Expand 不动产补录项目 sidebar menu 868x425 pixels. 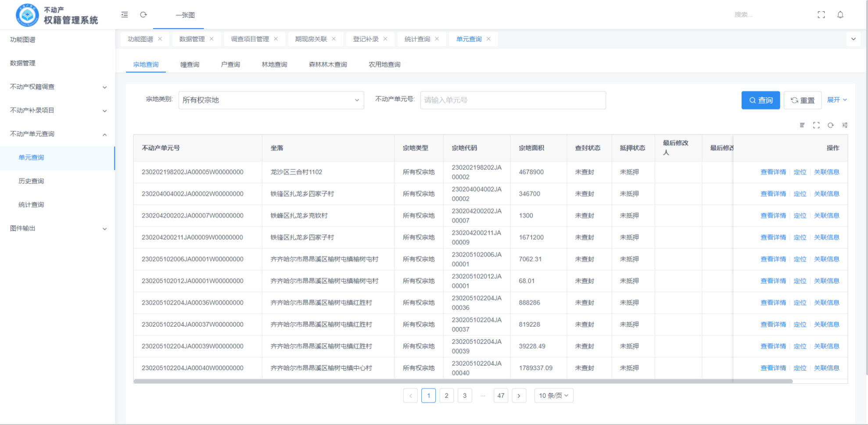tap(57, 110)
